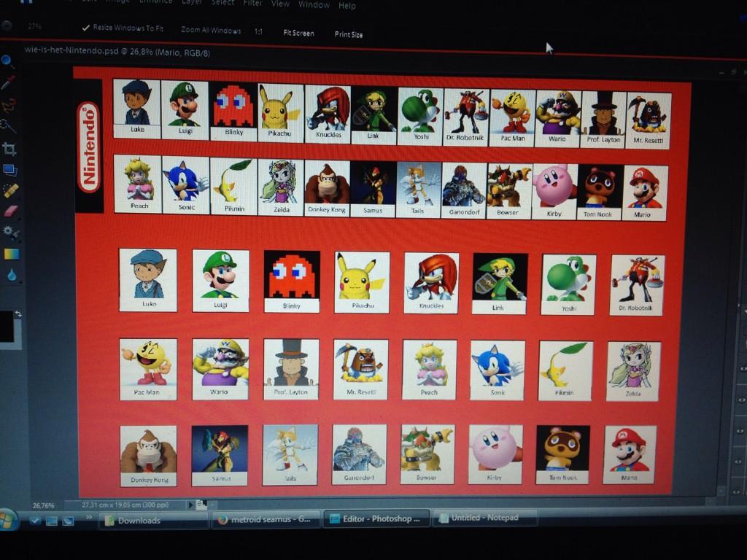Click the 27,31 cm x 19,05 cm document info
Viewport: 747px width, 560px height.
[x=125, y=505]
